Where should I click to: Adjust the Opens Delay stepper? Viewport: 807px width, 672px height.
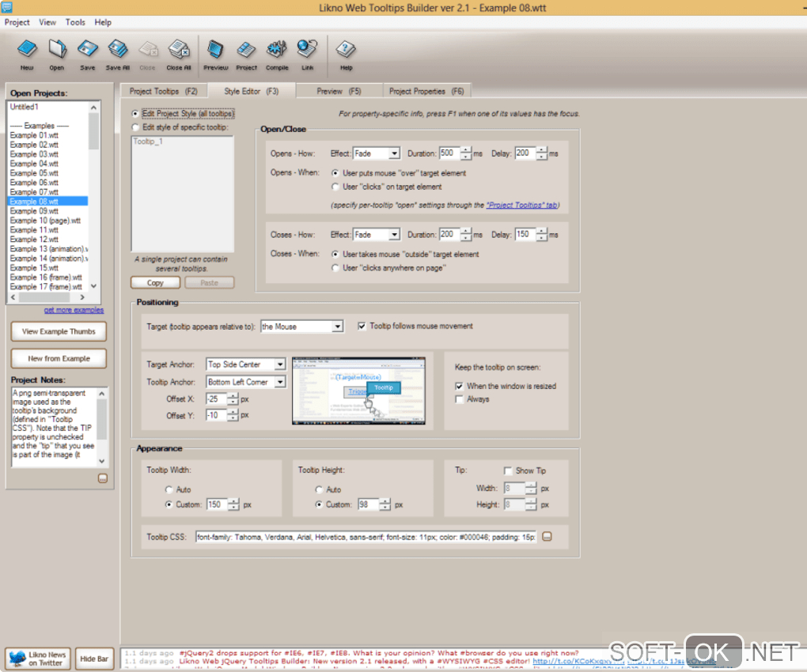point(541,153)
